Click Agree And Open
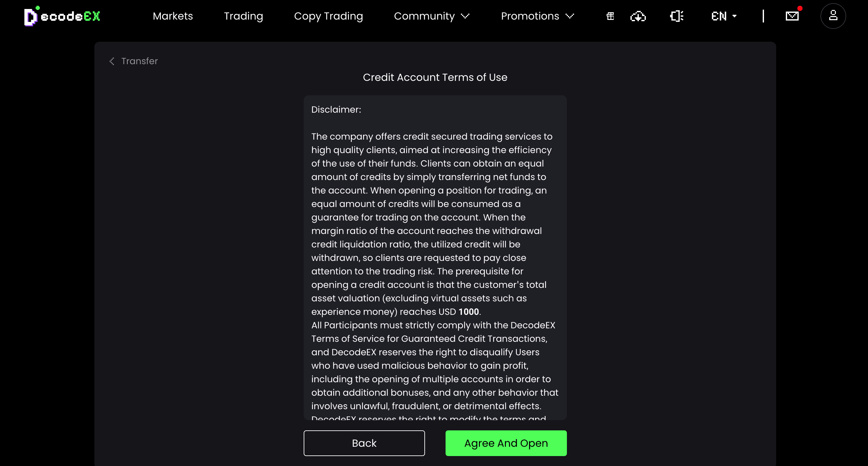Viewport: 868px width, 466px height. tap(506, 443)
